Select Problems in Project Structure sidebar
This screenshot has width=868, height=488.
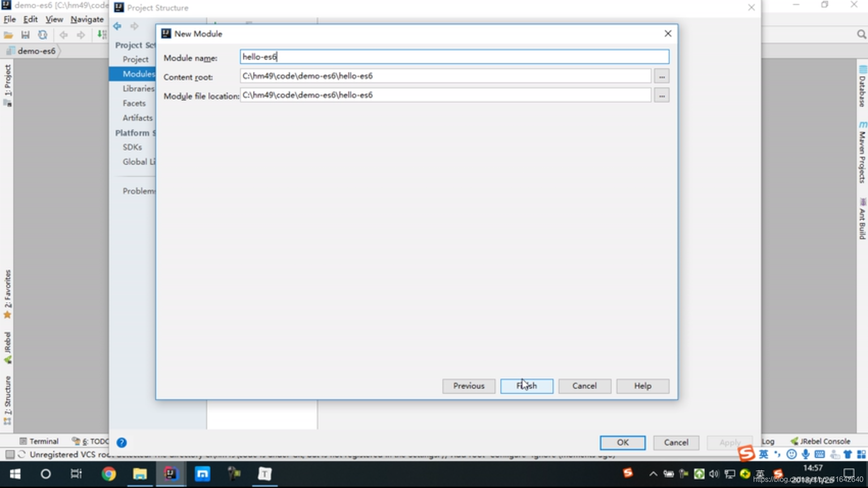click(138, 191)
